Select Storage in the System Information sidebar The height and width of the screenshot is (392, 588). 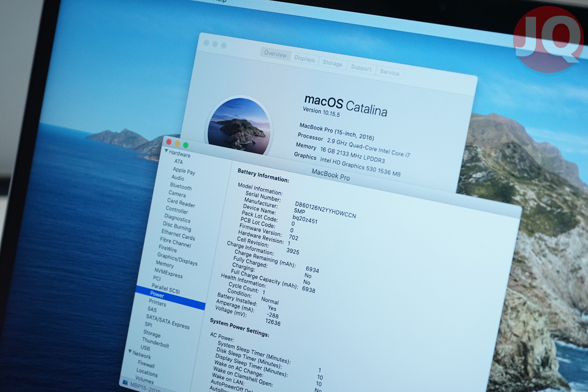(152, 334)
